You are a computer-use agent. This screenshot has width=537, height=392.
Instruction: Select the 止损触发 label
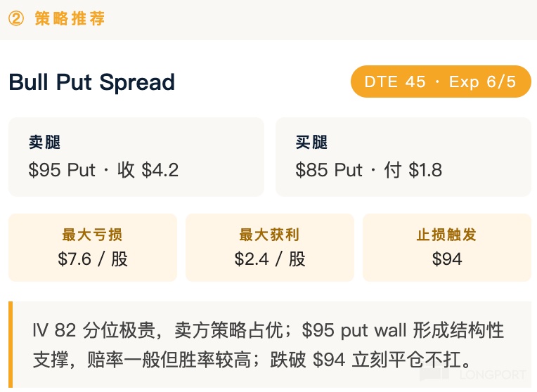tap(446, 235)
